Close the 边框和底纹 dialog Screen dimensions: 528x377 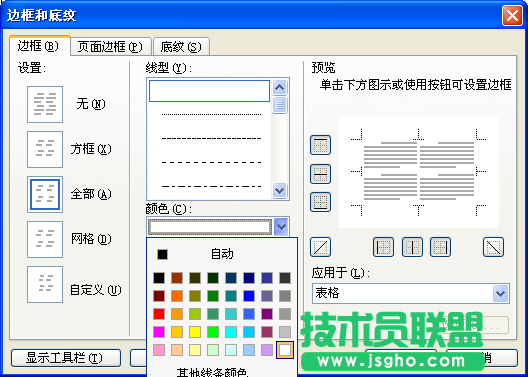(x=512, y=16)
